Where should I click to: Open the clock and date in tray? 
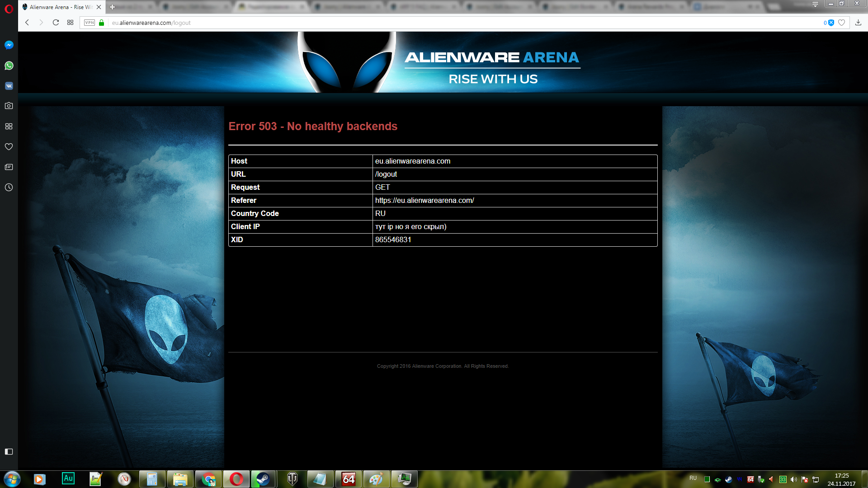point(841,479)
